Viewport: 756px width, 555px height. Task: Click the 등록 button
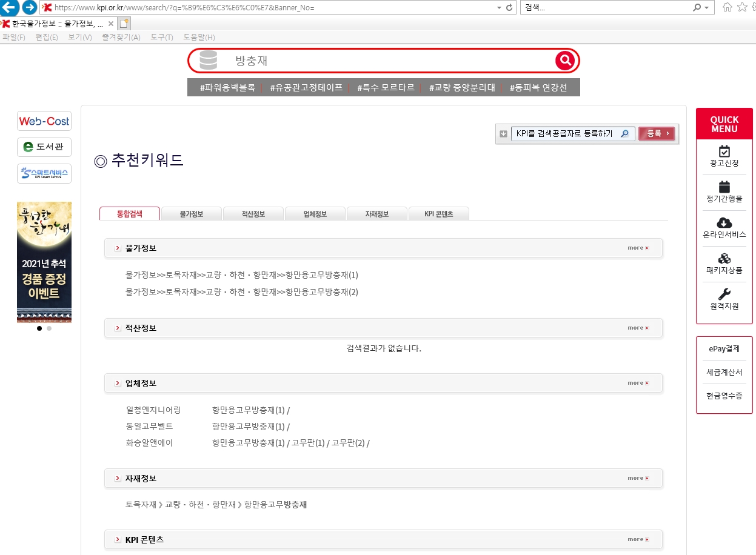657,134
